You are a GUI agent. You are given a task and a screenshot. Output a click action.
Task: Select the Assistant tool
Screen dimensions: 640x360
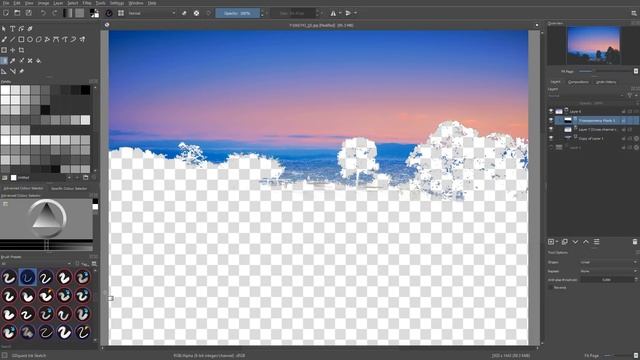click(x=4, y=71)
